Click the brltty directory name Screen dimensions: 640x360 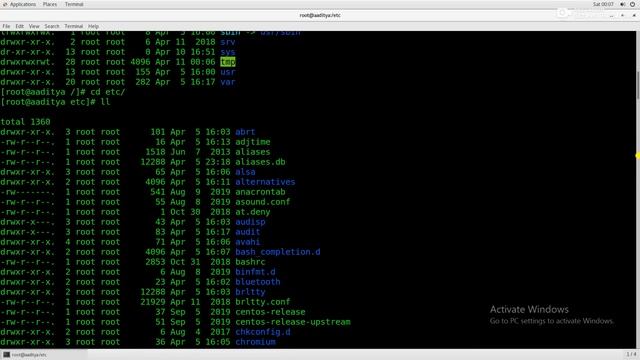coord(250,292)
